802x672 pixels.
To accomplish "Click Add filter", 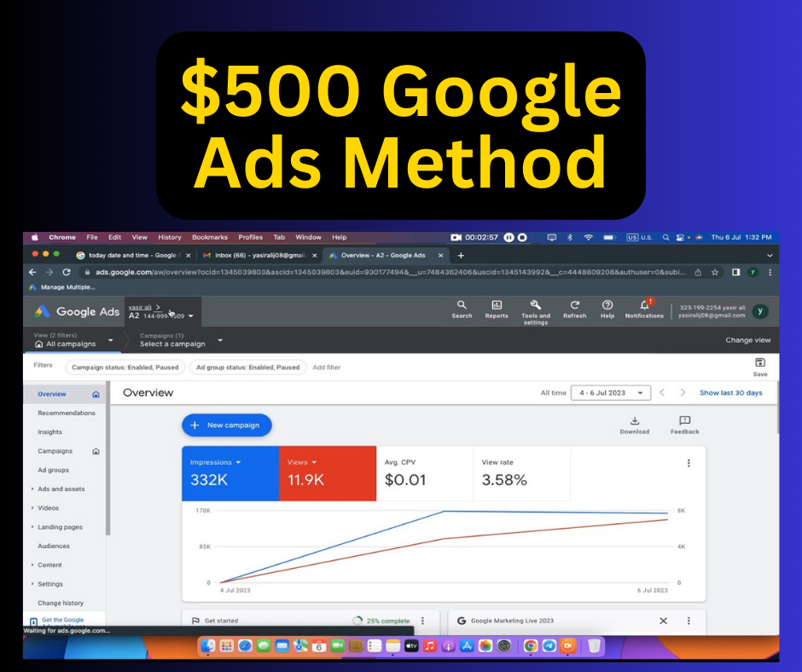I will [326, 368].
